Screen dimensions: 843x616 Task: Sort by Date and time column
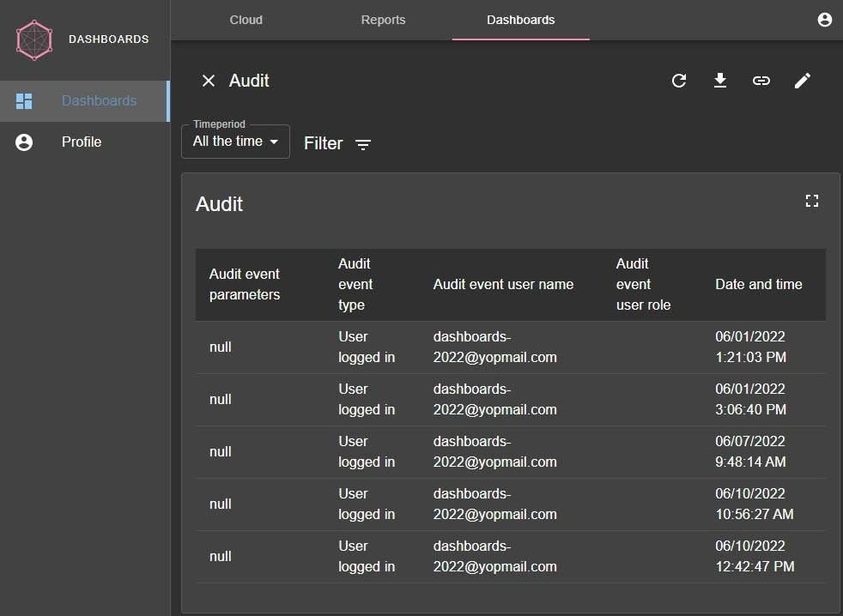(758, 284)
